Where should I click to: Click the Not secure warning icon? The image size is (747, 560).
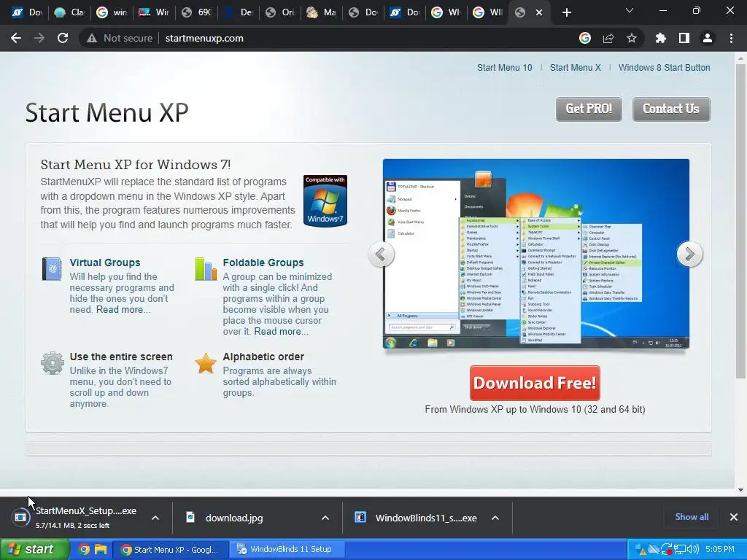pyautogui.click(x=91, y=38)
